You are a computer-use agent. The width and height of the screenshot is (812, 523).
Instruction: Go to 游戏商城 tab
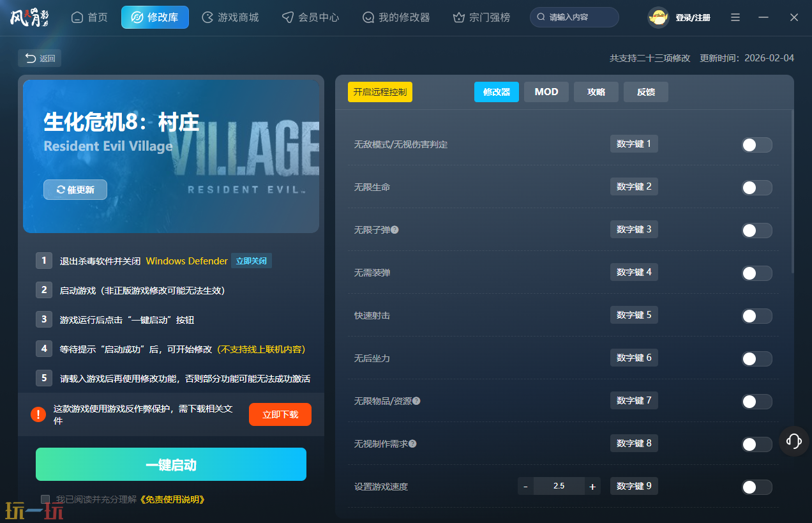point(230,17)
